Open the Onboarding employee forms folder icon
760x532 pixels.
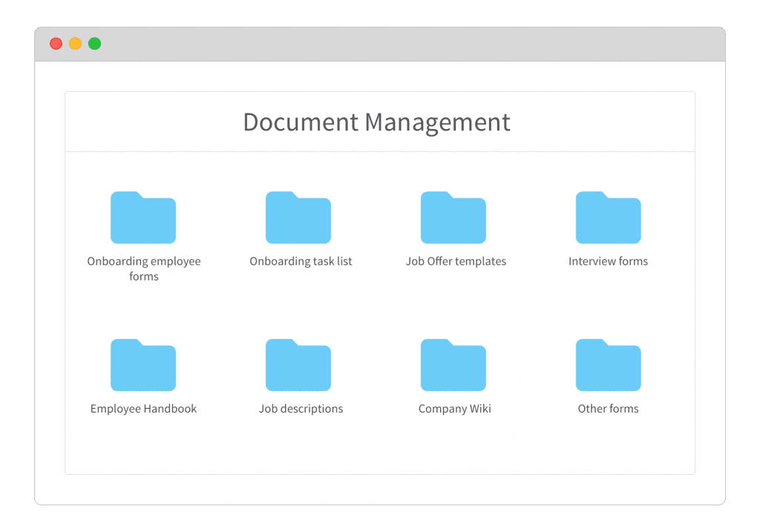(143, 218)
